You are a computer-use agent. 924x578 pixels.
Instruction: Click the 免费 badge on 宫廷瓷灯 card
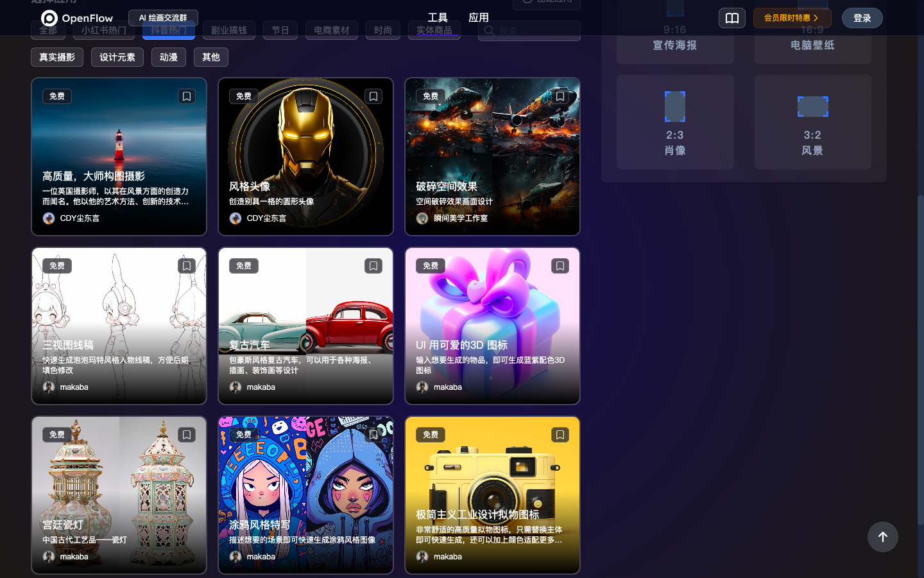coord(57,435)
